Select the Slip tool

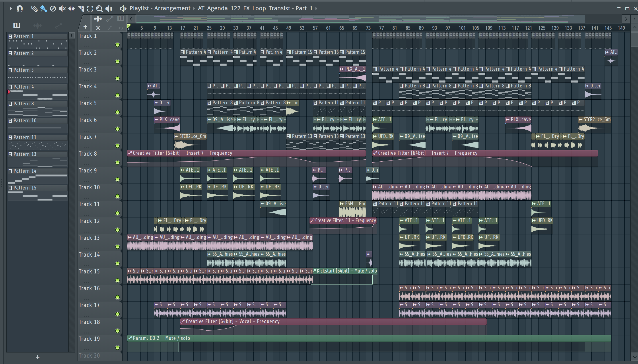(x=72, y=9)
